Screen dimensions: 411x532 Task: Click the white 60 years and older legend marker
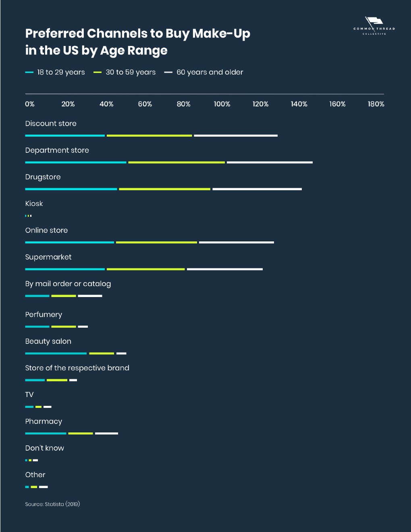(168, 73)
